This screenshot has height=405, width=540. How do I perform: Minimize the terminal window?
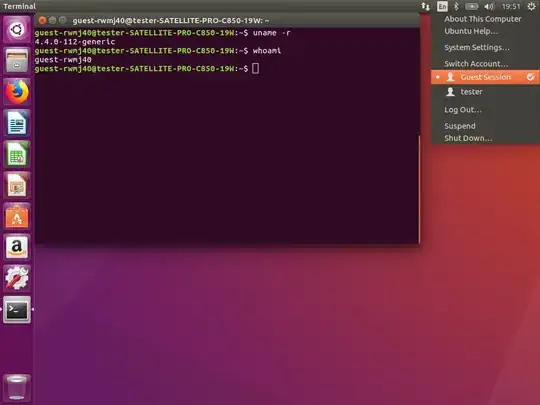[x=52, y=20]
